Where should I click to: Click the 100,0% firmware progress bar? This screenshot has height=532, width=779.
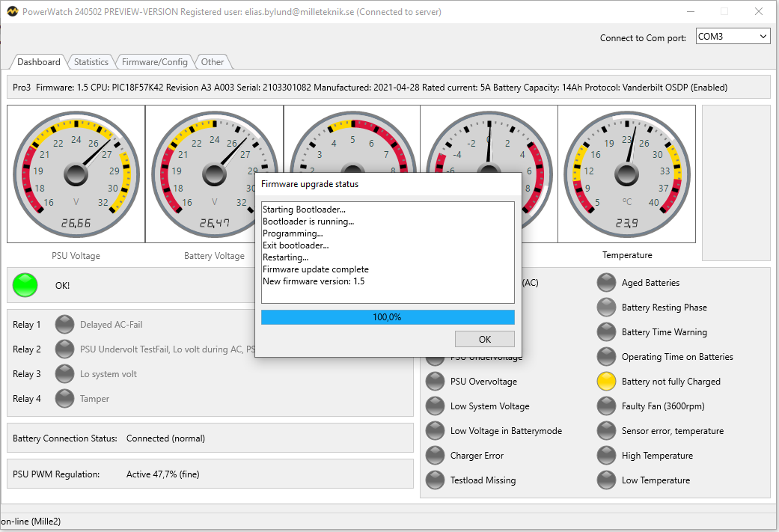388,317
